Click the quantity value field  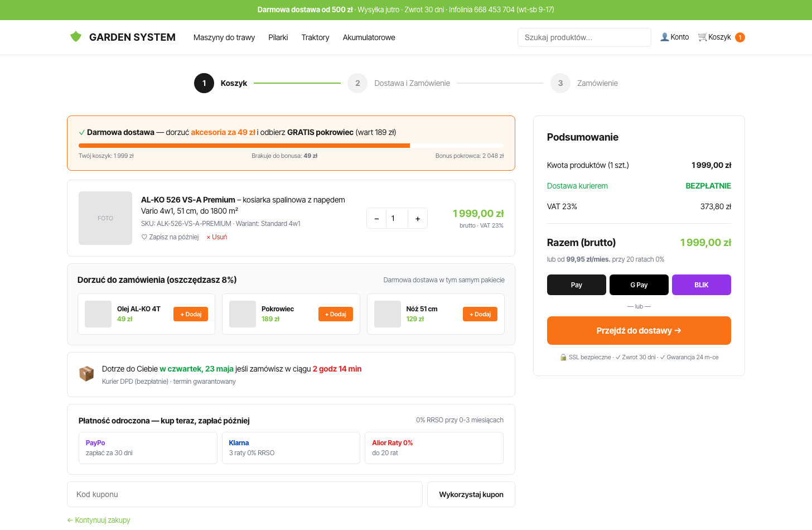tap(397, 219)
